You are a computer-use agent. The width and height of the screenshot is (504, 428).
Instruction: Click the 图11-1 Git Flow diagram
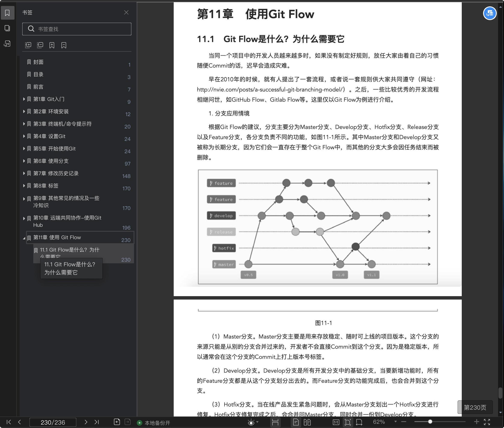(x=318, y=227)
